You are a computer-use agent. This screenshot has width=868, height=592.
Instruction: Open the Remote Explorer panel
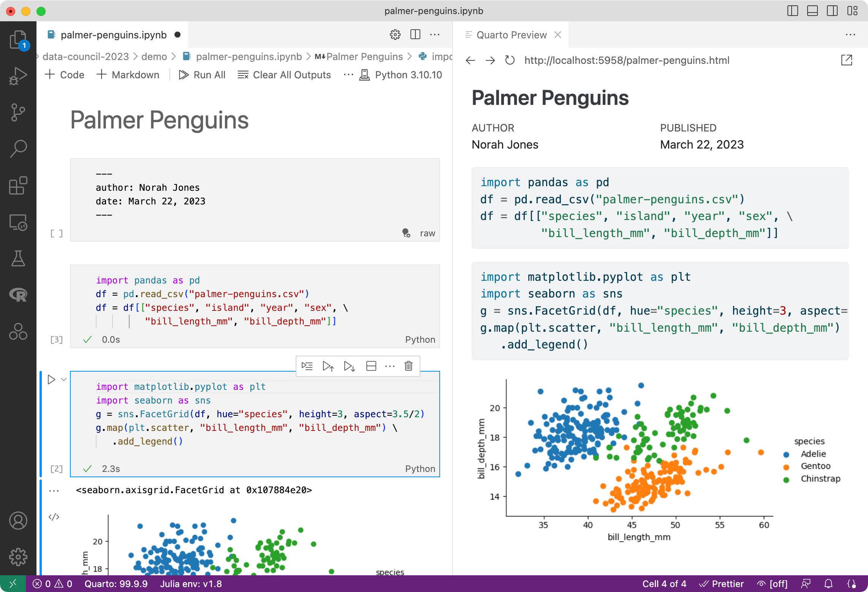coord(18,223)
